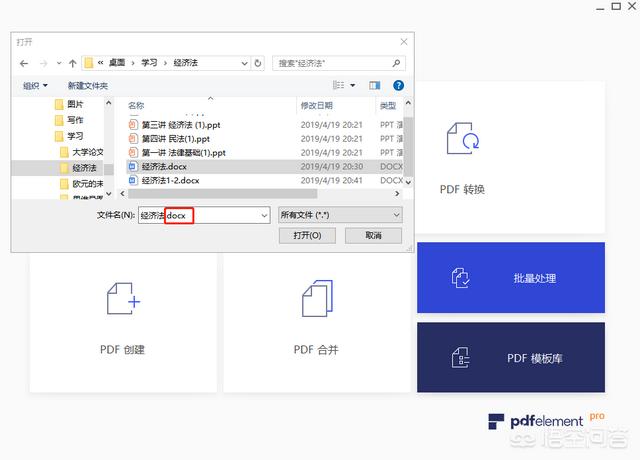Click the PDF 合并 icon
Image resolution: width=640 pixels, height=460 pixels.
point(317,298)
